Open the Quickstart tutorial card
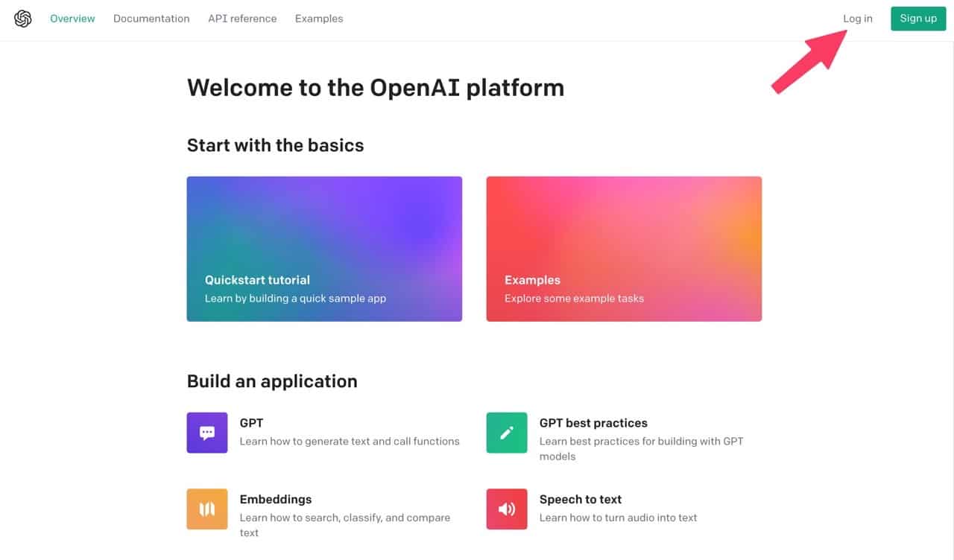Viewport: 954px width, 560px height. pyautogui.click(x=324, y=249)
